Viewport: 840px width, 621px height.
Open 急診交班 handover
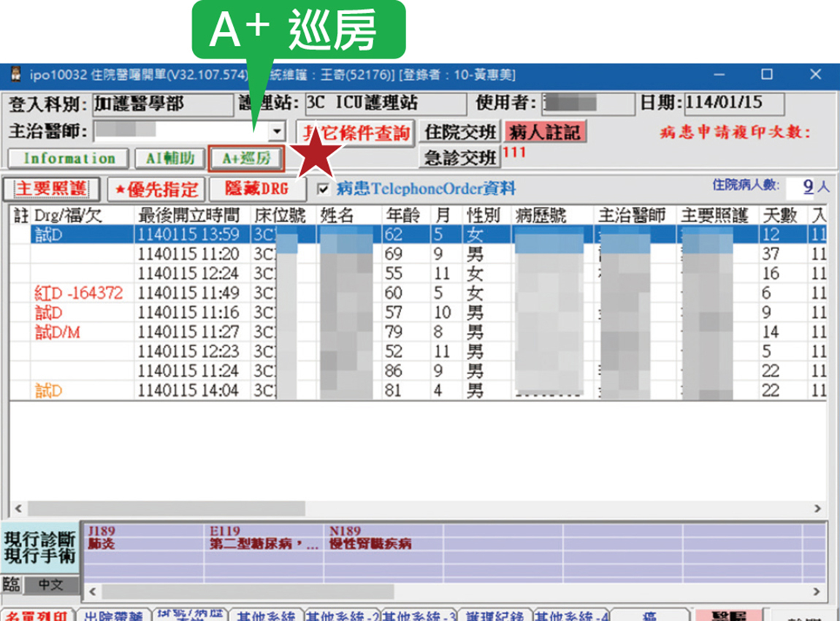460,157
